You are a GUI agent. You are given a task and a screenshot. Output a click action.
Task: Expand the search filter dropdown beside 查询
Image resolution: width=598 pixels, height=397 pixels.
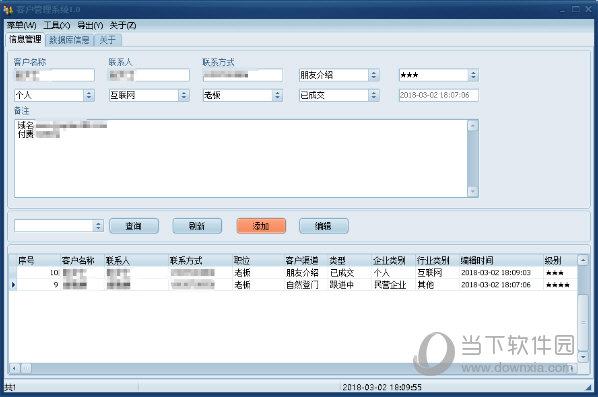pyautogui.click(x=98, y=226)
